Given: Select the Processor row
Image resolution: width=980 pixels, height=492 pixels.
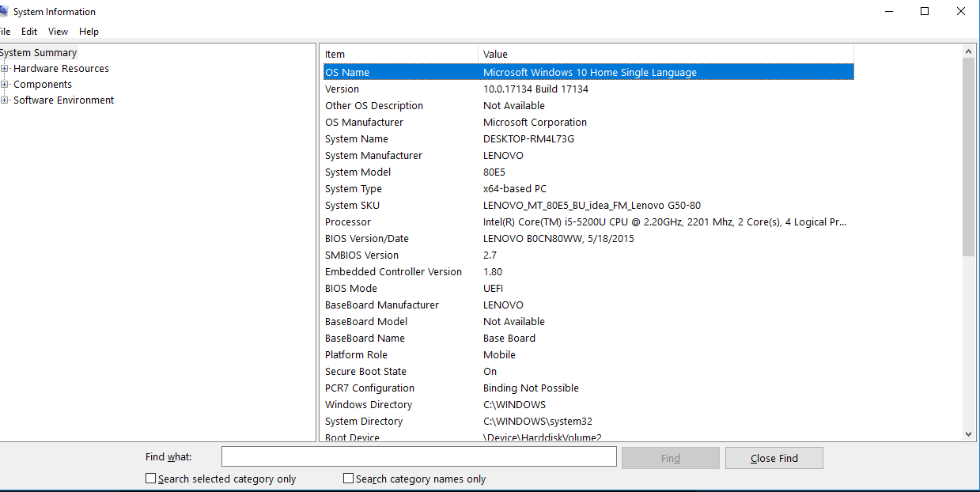Looking at the screenshot, I should pyautogui.click(x=588, y=222).
